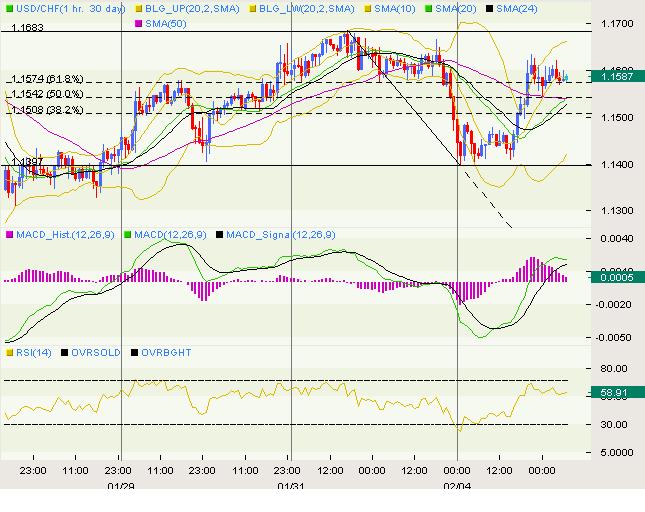The height and width of the screenshot is (512, 645).
Task: Click the yellow RSI(14) legend swatch
Action: [x=9, y=353]
